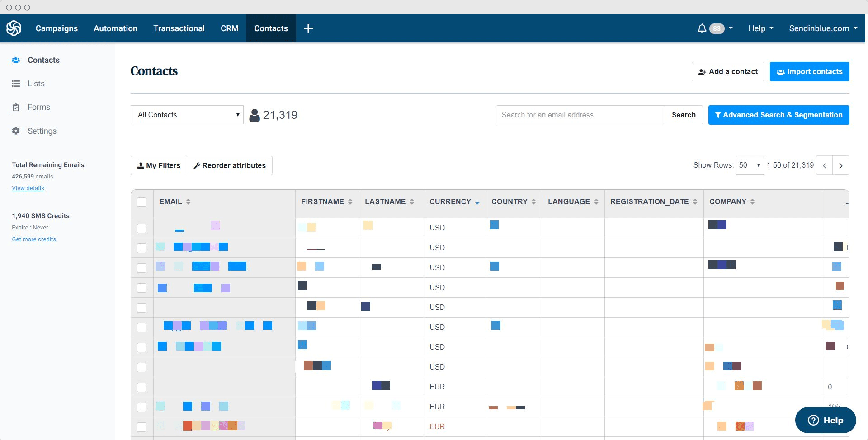Check the first contact row's checkbox

142,228
